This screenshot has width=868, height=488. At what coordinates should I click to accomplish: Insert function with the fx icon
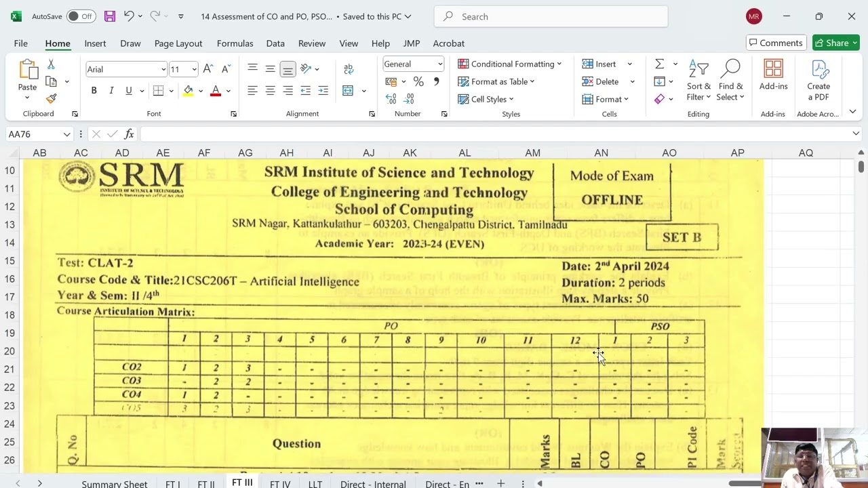click(x=129, y=134)
